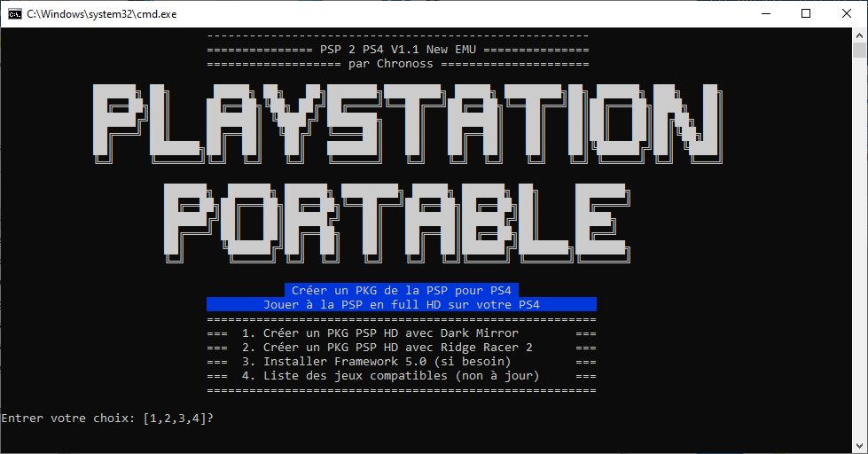Close the cmd.exe window
Screen dimensions: 868x454
847,13
